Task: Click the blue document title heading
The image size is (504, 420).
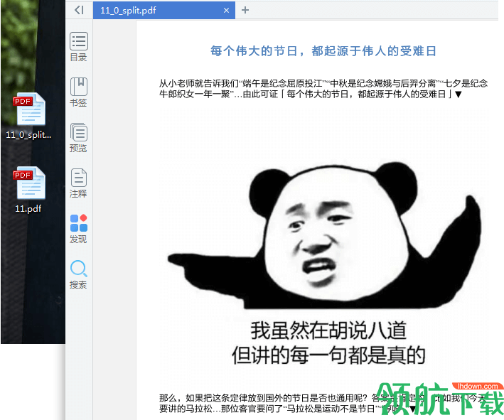Action: [323, 50]
